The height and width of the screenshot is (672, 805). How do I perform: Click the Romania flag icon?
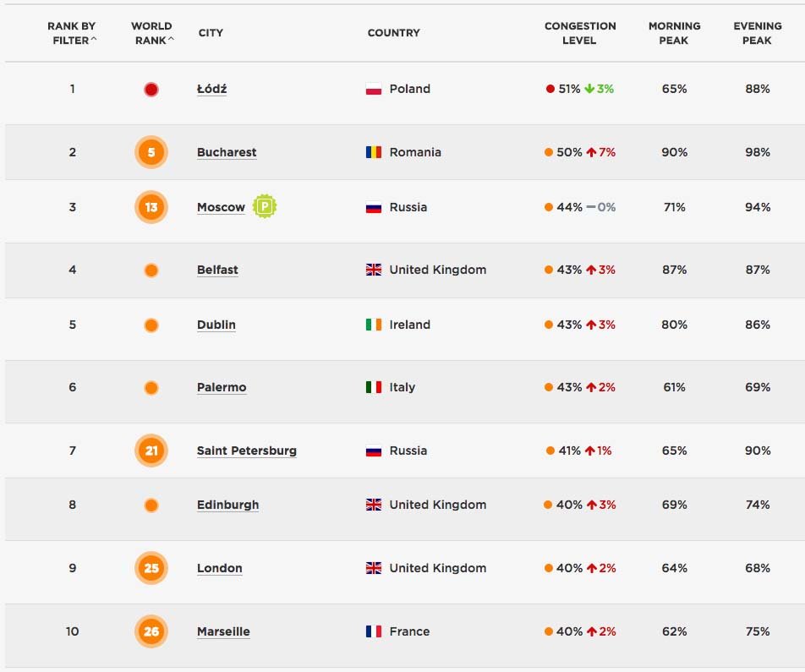374,153
